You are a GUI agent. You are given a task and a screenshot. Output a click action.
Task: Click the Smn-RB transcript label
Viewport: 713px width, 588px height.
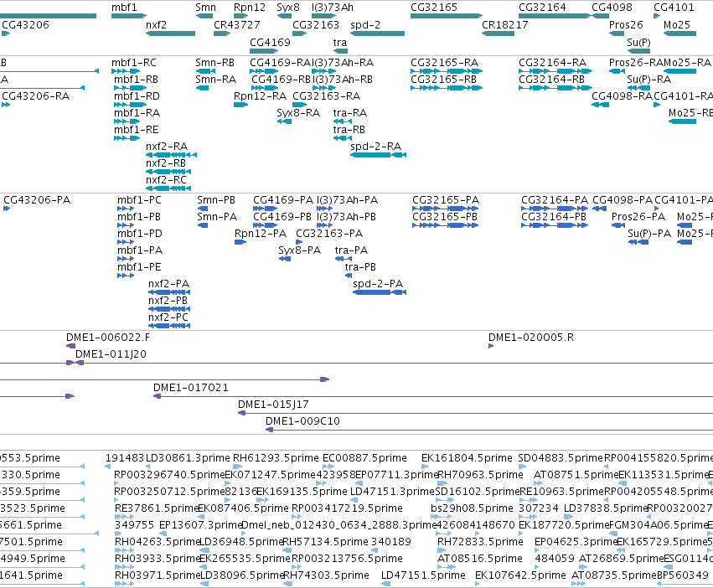pyautogui.click(x=214, y=62)
